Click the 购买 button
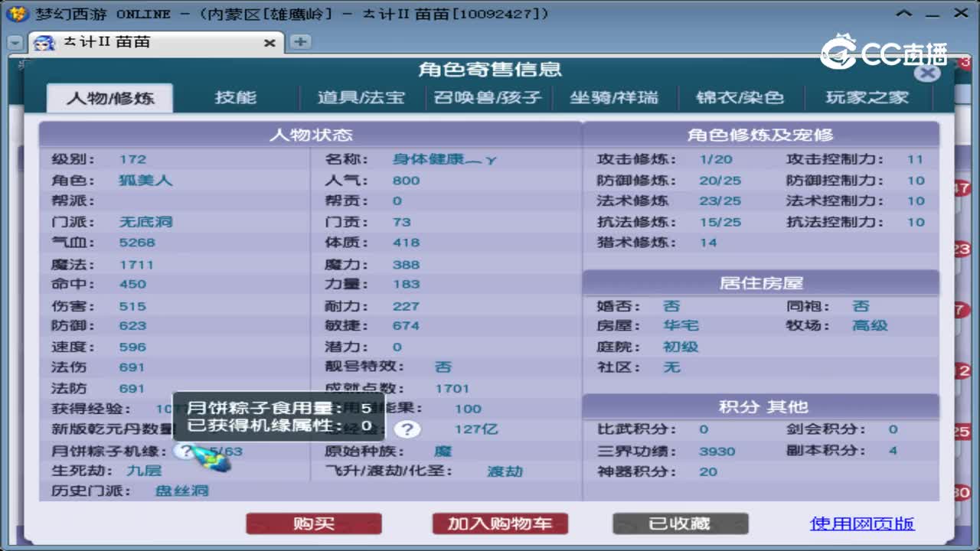This screenshot has height=551, width=980. [x=314, y=523]
